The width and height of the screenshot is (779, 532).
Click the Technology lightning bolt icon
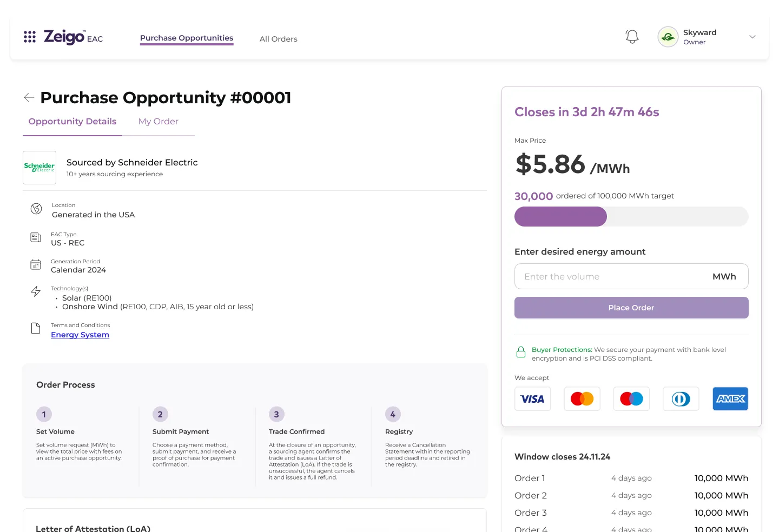(x=36, y=291)
